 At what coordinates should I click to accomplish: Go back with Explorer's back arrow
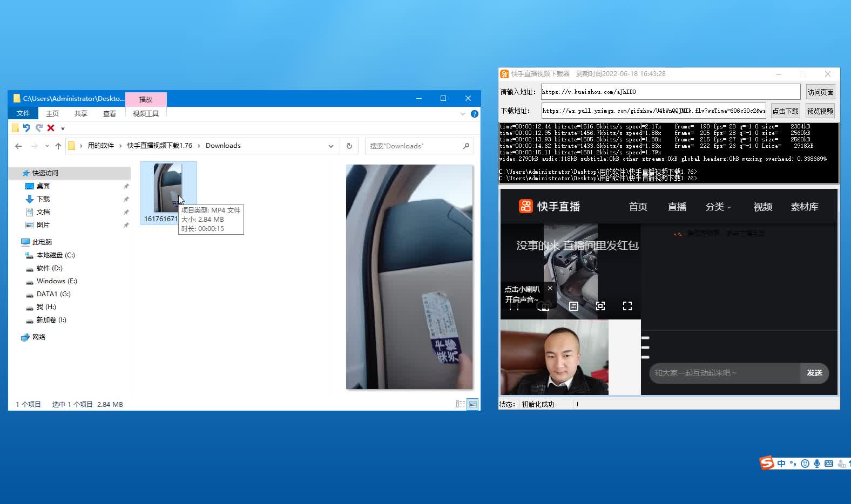(x=18, y=146)
